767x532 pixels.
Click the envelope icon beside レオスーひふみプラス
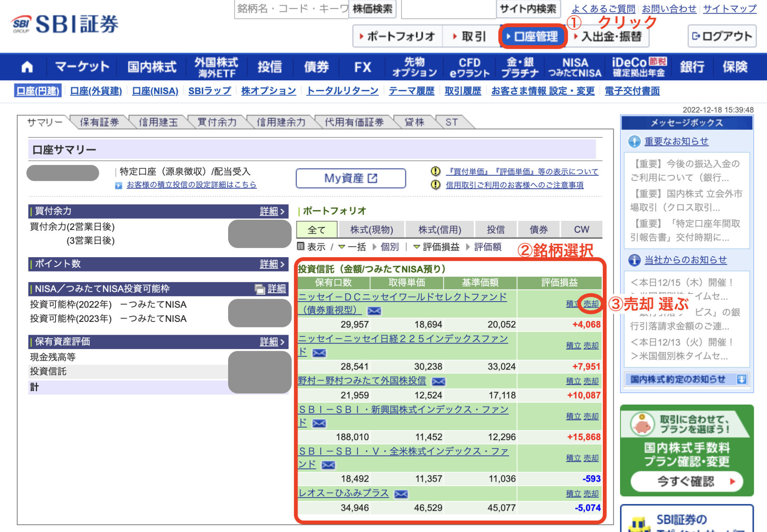(401, 494)
